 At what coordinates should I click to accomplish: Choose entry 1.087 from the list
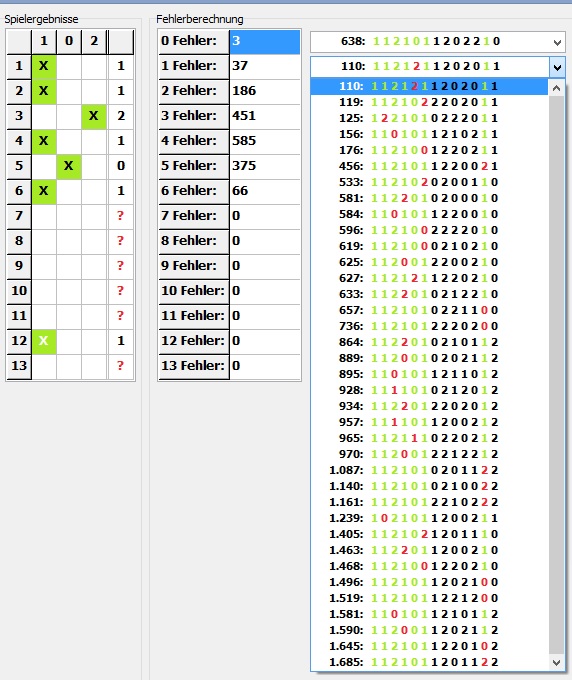[429, 470]
